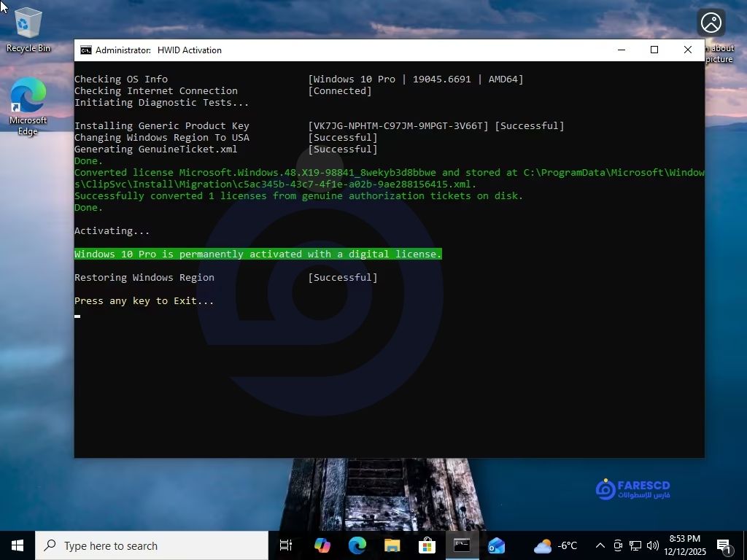Click the Type here to search box
The height and width of the screenshot is (560, 747).
152,545
